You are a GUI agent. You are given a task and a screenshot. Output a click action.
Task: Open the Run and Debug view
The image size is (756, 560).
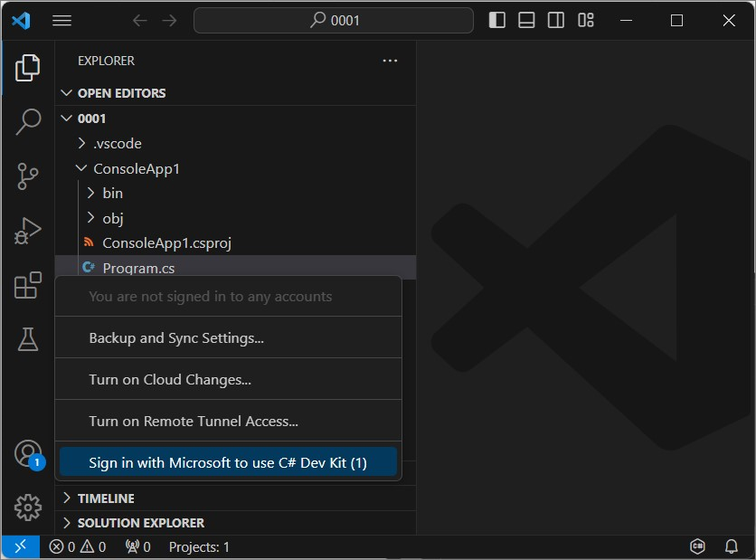tap(27, 231)
